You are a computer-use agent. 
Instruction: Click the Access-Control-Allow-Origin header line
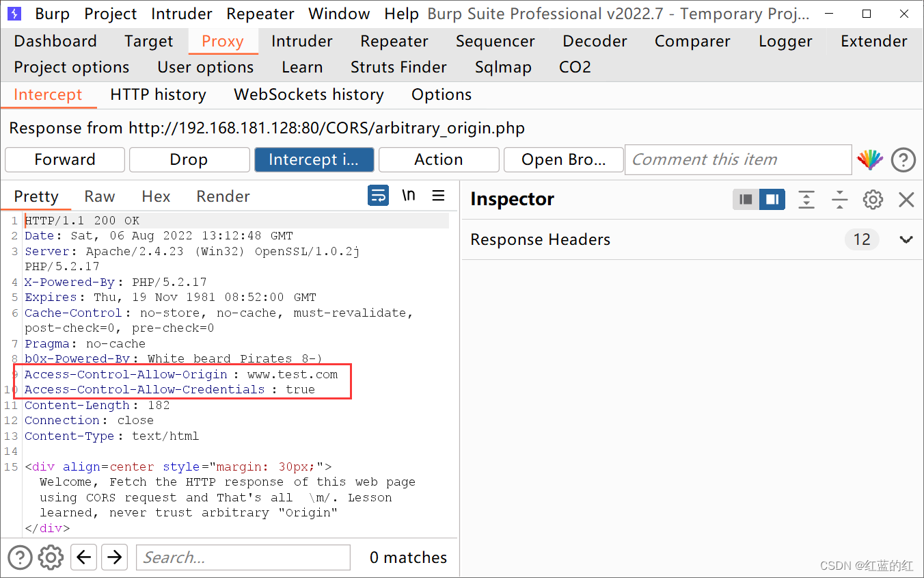[181, 374]
